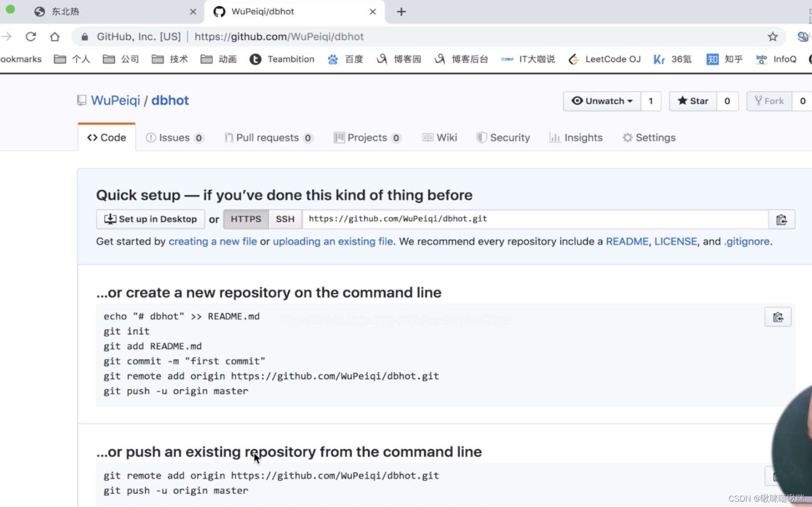This screenshot has height=507, width=812.
Task: Switch to the Projects tab
Action: [368, 138]
